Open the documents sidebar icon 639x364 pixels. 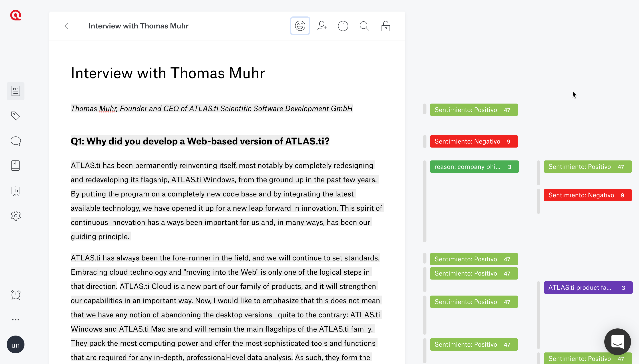pyautogui.click(x=16, y=91)
